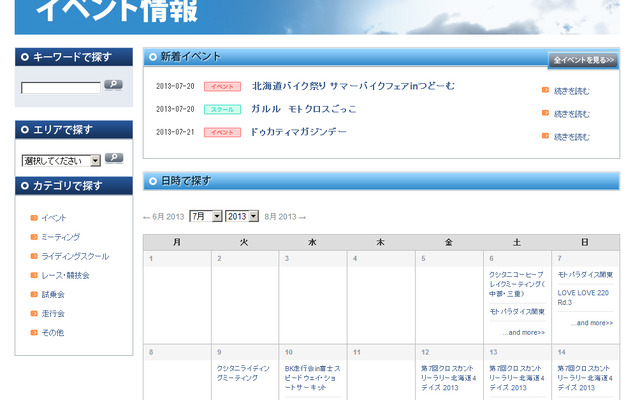Open 北海道バイク祭り サマーバイクフェア event link
This screenshot has height=400, width=640.
pos(353,86)
